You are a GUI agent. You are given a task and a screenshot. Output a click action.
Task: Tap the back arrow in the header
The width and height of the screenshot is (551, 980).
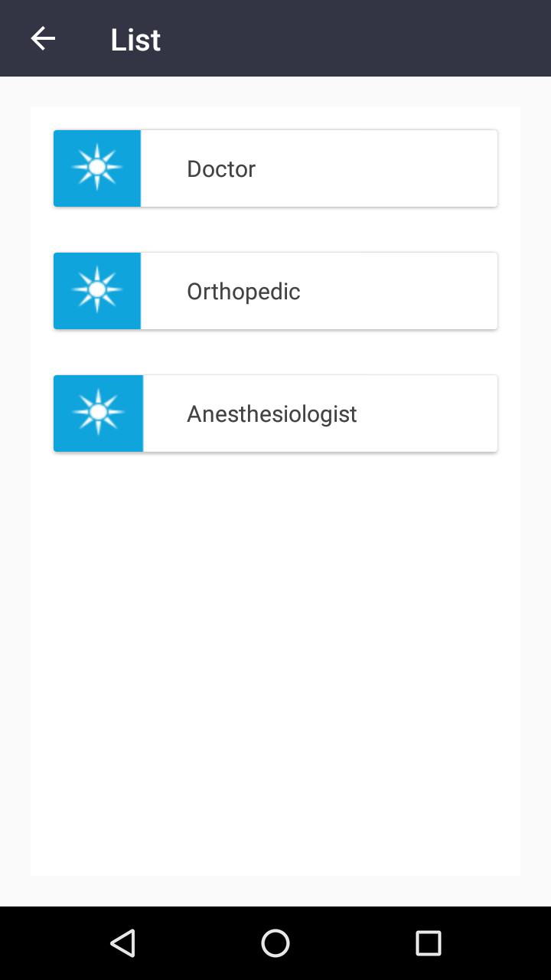point(43,38)
